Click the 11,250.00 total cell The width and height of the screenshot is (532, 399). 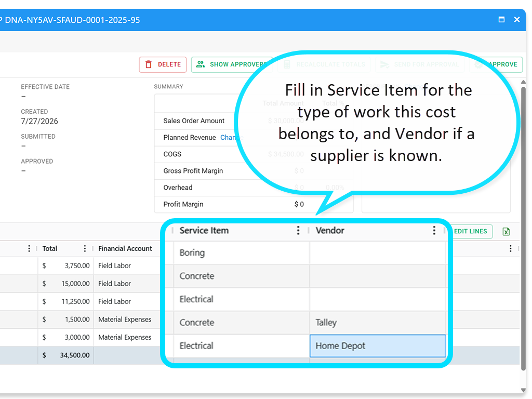(66, 302)
